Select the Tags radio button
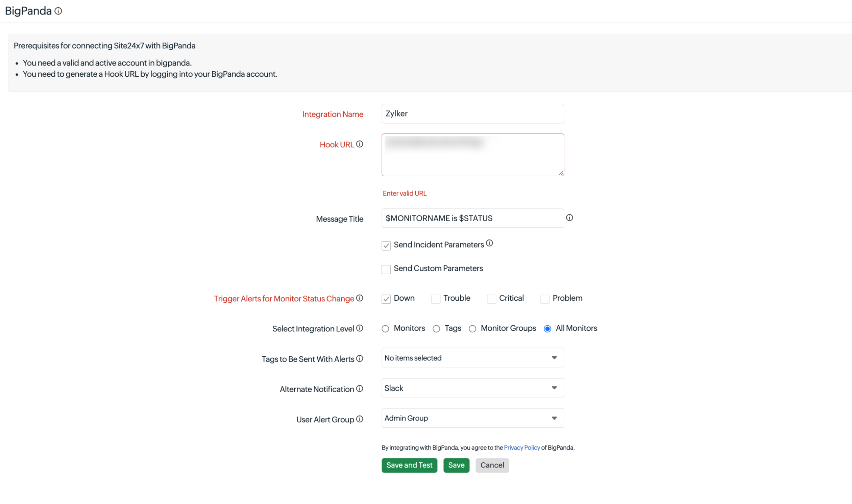This screenshot has width=852, height=504. pos(437,329)
